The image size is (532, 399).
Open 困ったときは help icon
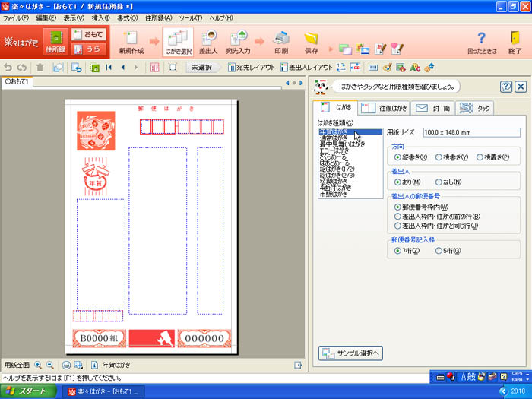[480, 41]
